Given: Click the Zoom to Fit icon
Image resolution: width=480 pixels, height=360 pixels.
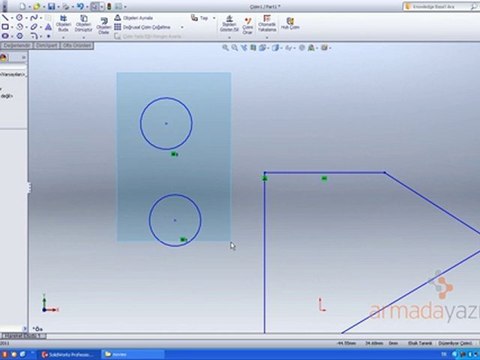Looking at the screenshot, I should (225, 48).
